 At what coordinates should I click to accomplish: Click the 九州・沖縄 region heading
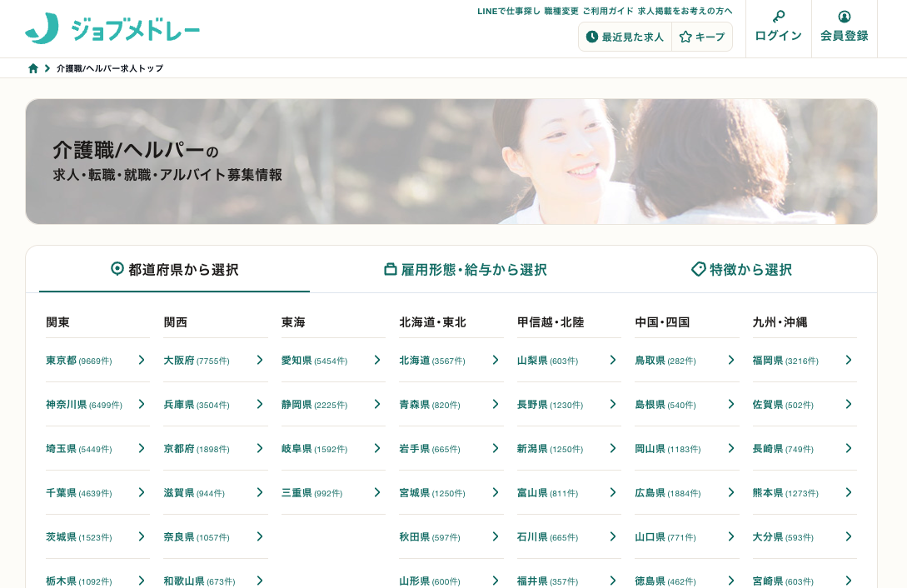[780, 322]
